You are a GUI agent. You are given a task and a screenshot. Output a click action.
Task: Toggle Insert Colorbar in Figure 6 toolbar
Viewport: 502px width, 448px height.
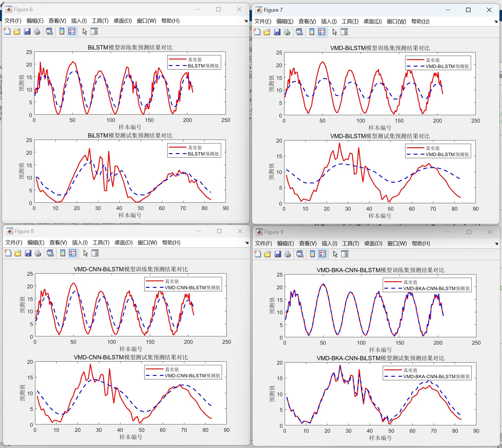pos(62,31)
